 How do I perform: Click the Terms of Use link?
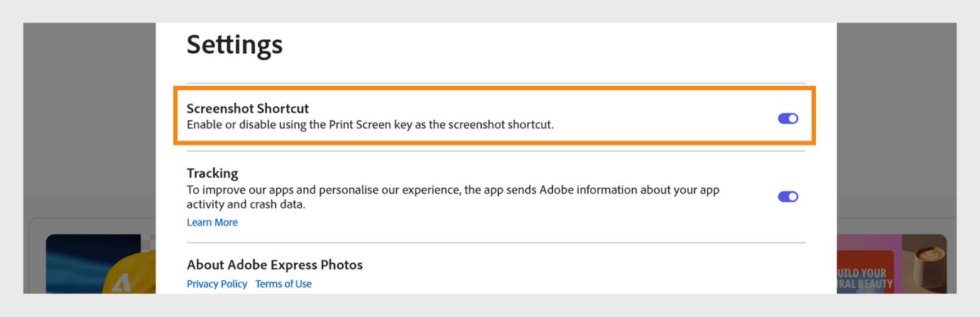pyautogui.click(x=283, y=284)
